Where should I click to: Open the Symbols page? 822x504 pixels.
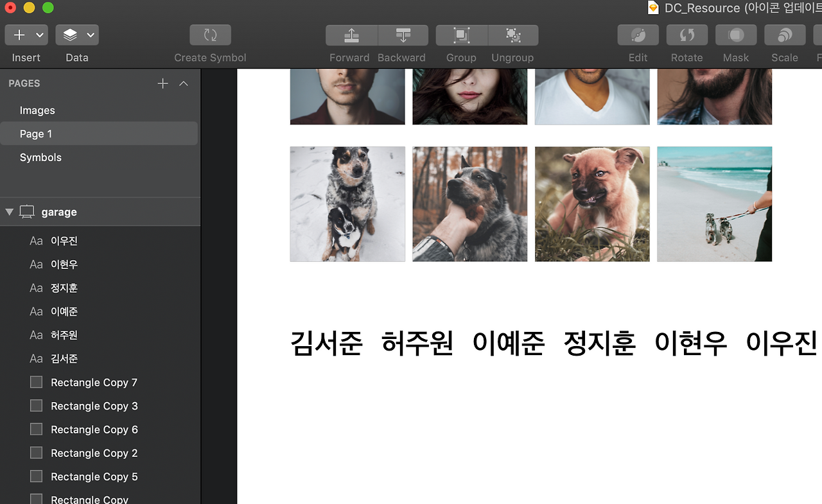tap(40, 157)
